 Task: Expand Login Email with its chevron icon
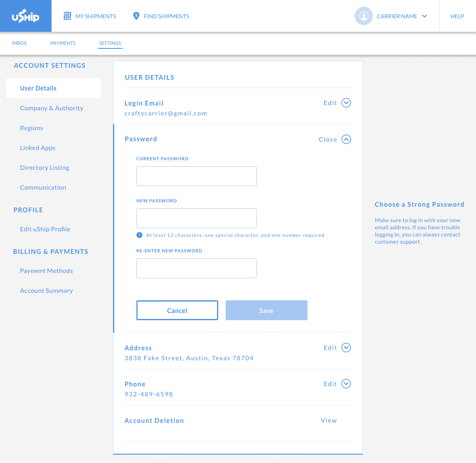coord(346,103)
